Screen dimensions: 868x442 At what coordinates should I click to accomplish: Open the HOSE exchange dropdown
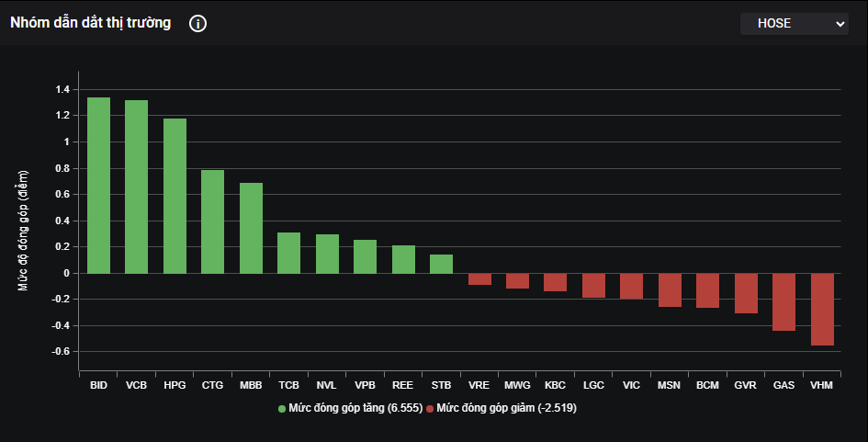coord(794,24)
